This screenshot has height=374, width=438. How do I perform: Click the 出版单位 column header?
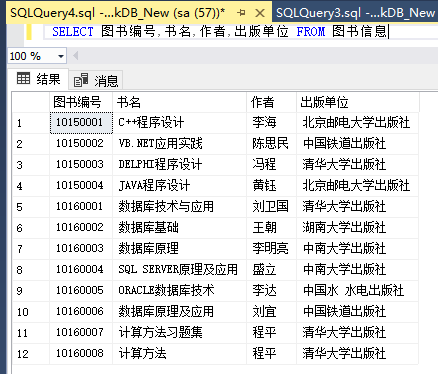(358, 102)
